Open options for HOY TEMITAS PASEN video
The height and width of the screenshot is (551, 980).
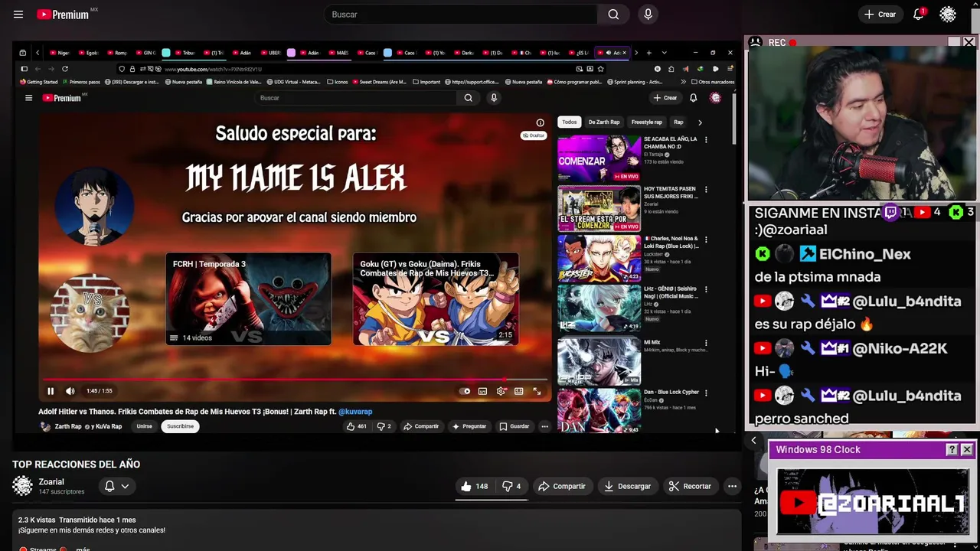[706, 189]
